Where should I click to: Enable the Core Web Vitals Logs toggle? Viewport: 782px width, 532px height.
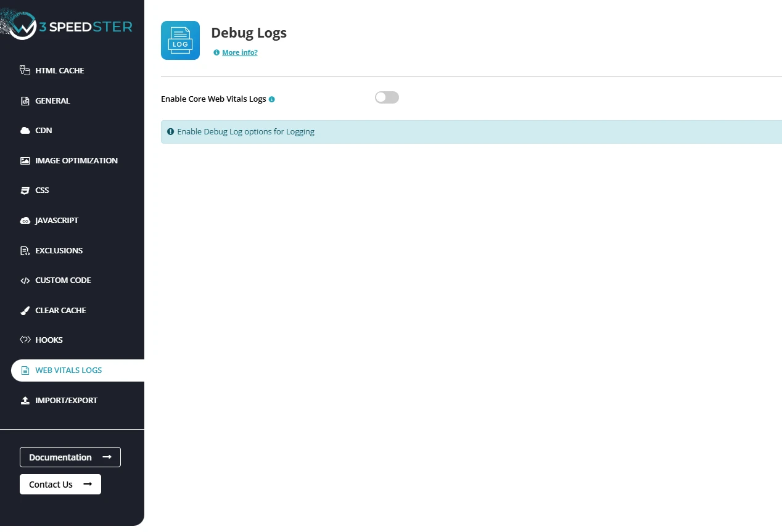(387, 97)
